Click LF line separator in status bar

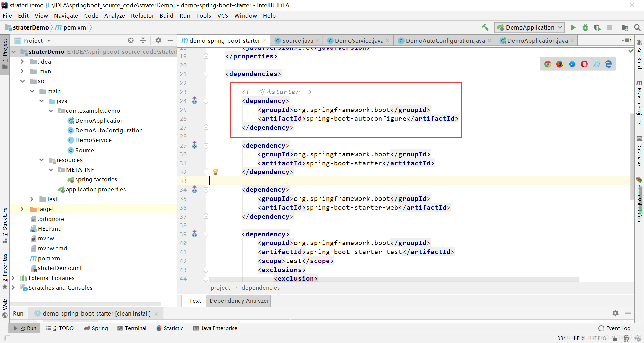(x=579, y=338)
